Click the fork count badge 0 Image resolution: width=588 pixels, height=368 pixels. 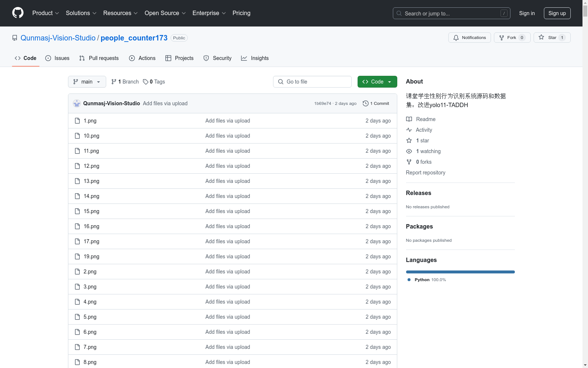point(522,38)
